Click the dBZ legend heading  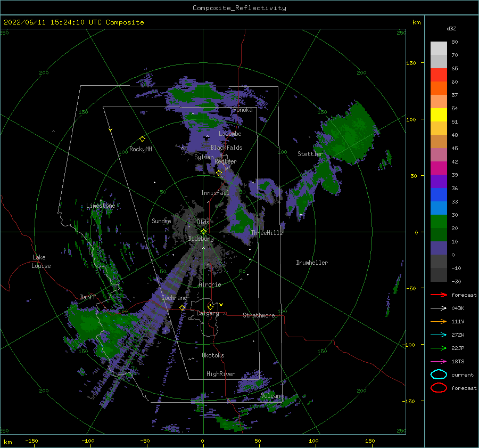click(451, 28)
